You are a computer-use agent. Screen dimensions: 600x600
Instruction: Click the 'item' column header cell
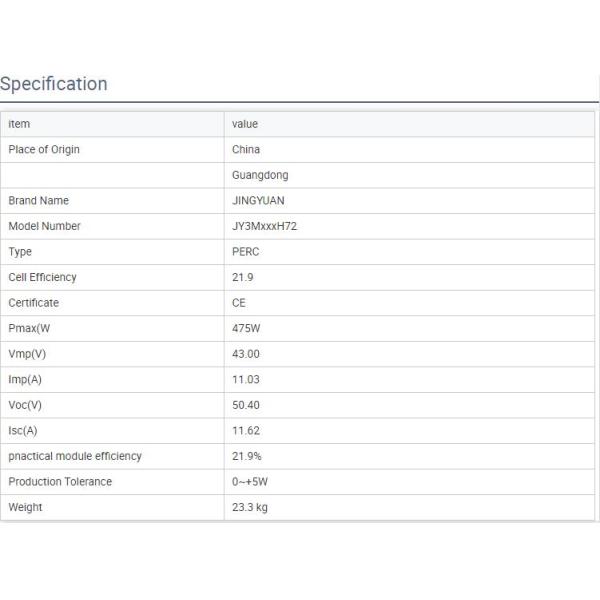[19, 124]
